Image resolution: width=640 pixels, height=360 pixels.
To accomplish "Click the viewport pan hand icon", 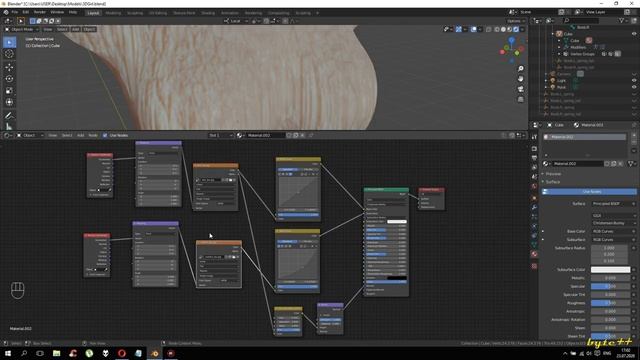I will tap(520, 78).
